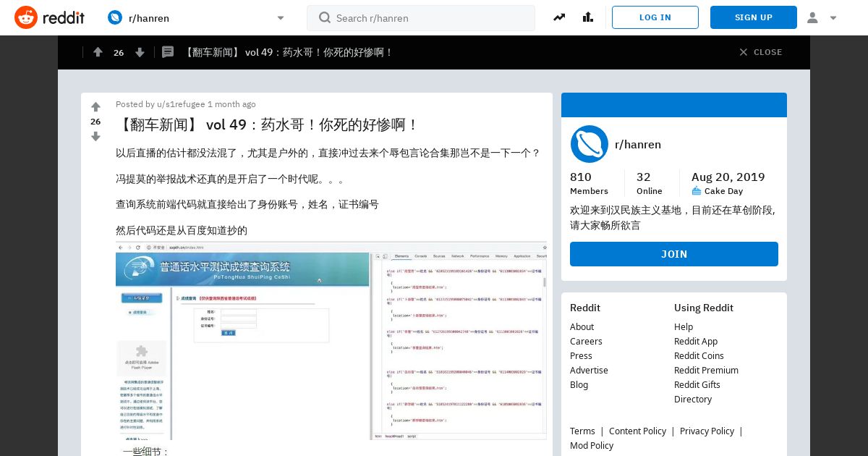The width and height of the screenshot is (868, 456).
Task: Open the Terms link
Action: click(x=582, y=431)
